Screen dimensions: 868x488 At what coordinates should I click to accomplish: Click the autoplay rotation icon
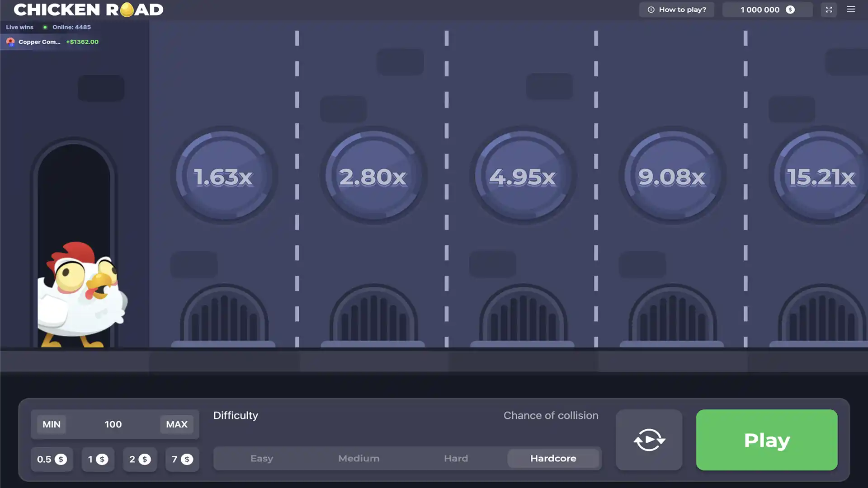pyautogui.click(x=649, y=440)
